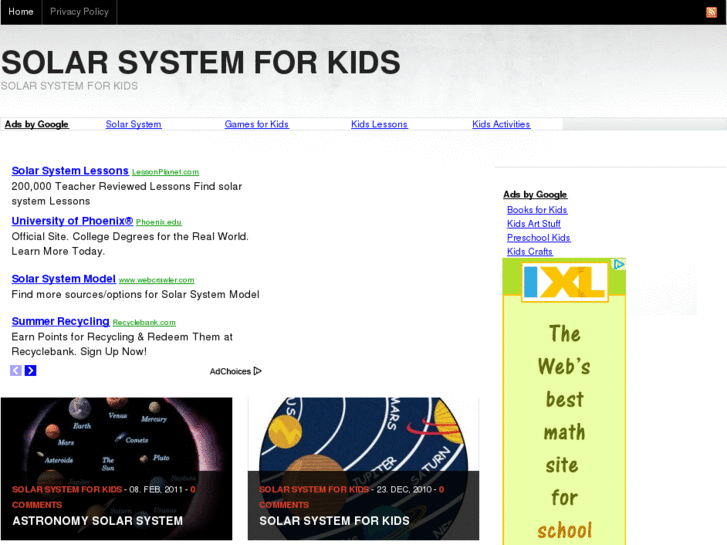Open the Kids Crafts link
The width and height of the screenshot is (727, 545).
(529, 252)
